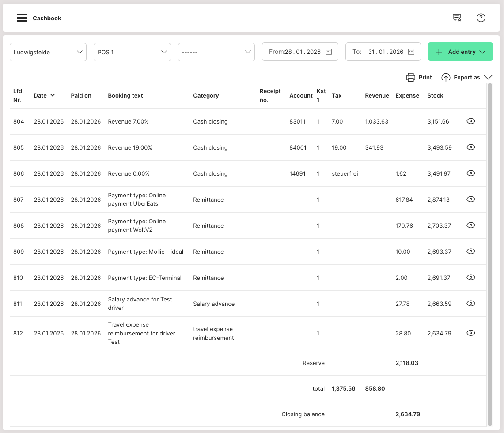
Task: Click the Print text button
Action: pyautogui.click(x=425, y=77)
